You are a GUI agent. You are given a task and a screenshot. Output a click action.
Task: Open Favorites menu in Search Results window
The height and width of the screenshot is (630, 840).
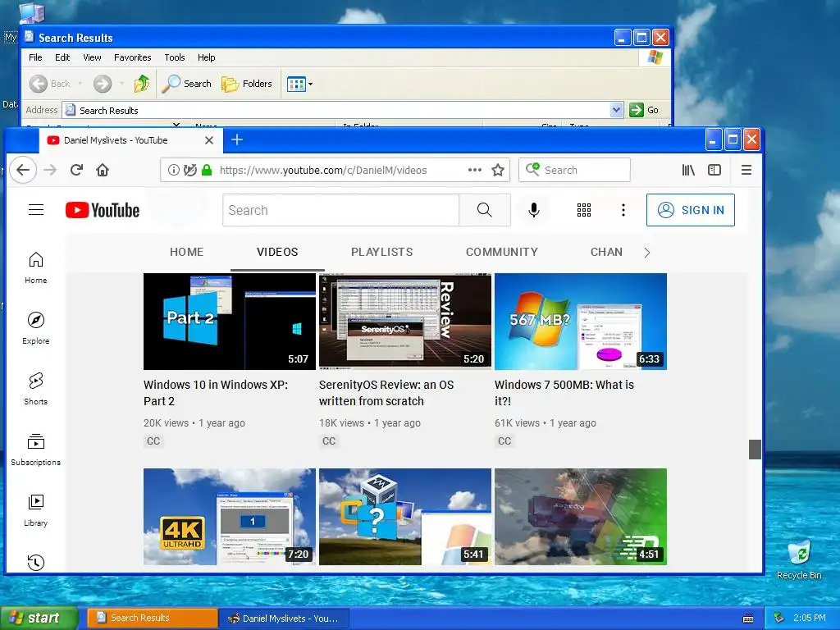[132, 57]
